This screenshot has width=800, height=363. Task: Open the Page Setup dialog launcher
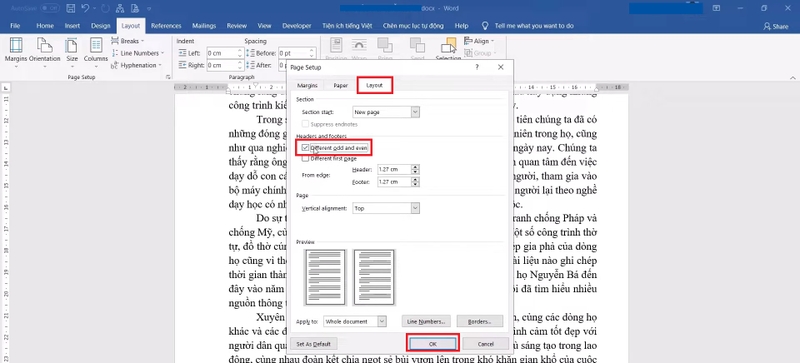[x=168, y=77]
